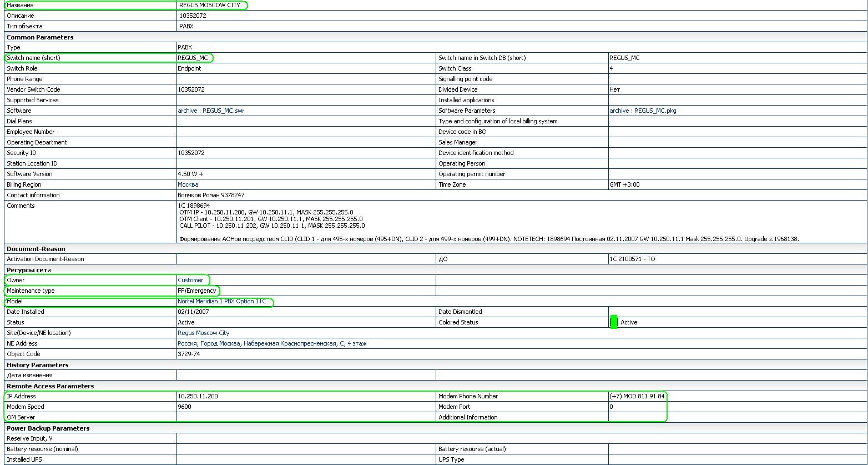This screenshot has width=868, height=465.
Task: Open the Regus Moscow City site link
Action: tap(203, 333)
